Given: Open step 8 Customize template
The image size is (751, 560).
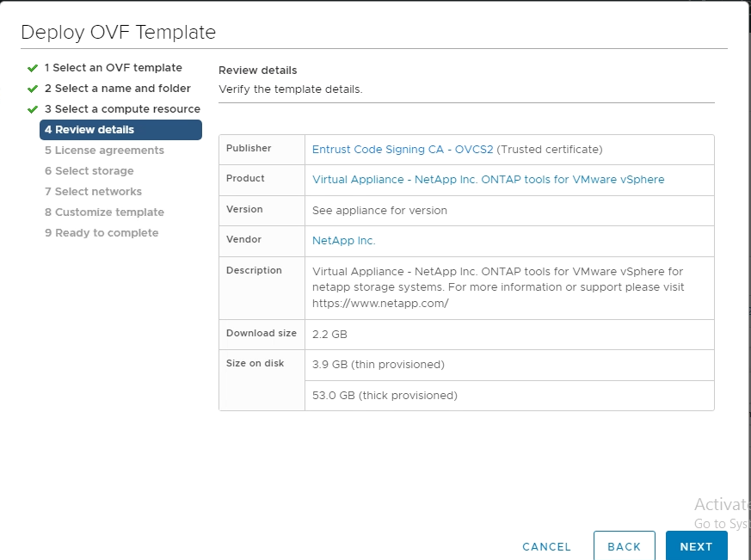Looking at the screenshot, I should tap(104, 212).
